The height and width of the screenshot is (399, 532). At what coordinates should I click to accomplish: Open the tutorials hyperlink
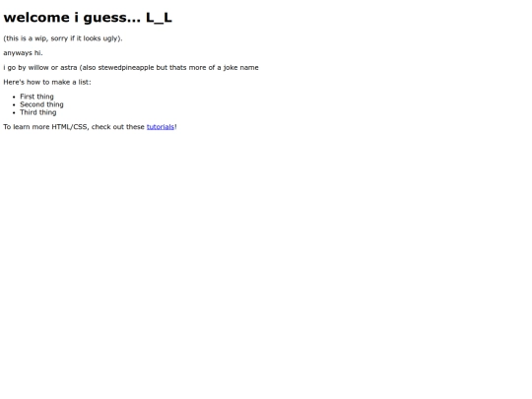[x=161, y=127]
